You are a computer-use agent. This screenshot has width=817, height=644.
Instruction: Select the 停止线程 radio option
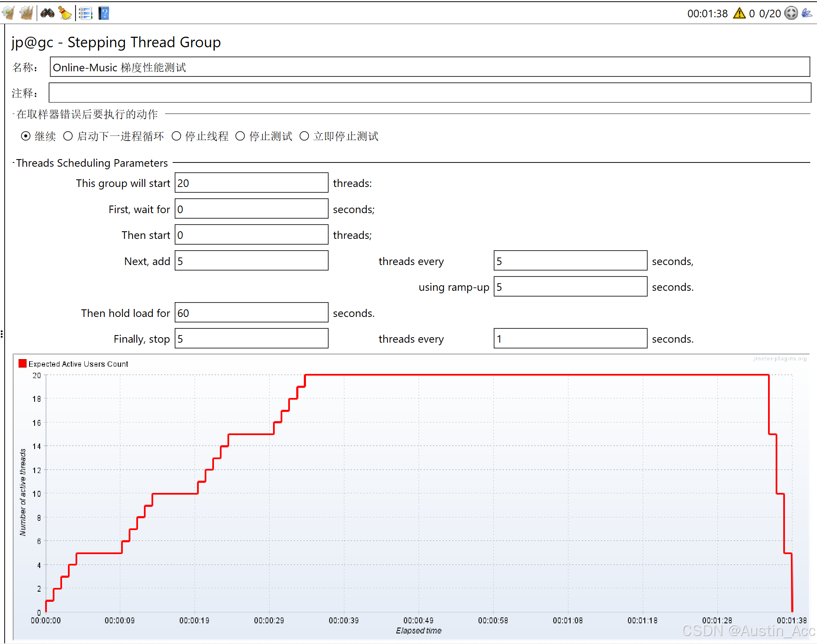coord(176,136)
